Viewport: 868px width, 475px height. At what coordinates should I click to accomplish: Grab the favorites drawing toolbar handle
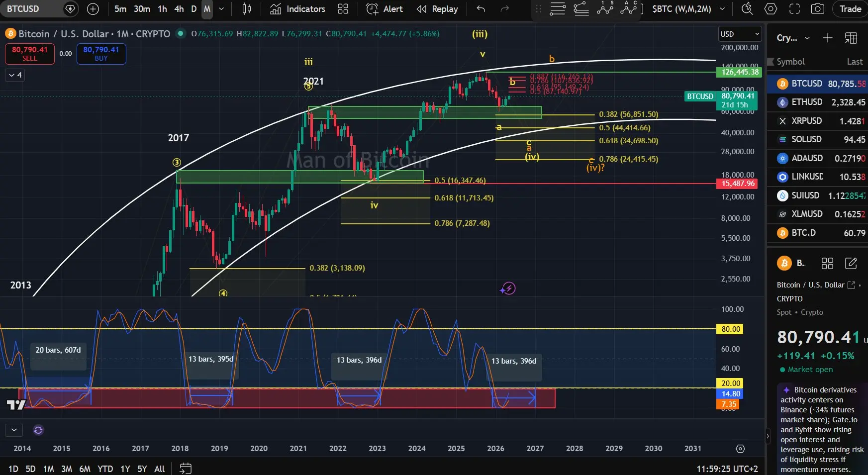click(x=538, y=9)
